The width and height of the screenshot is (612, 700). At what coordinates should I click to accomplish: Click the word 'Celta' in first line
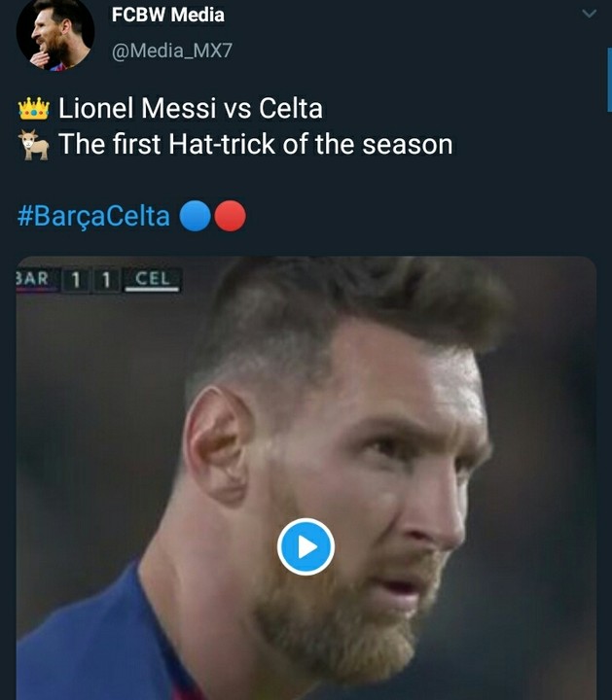click(290, 109)
